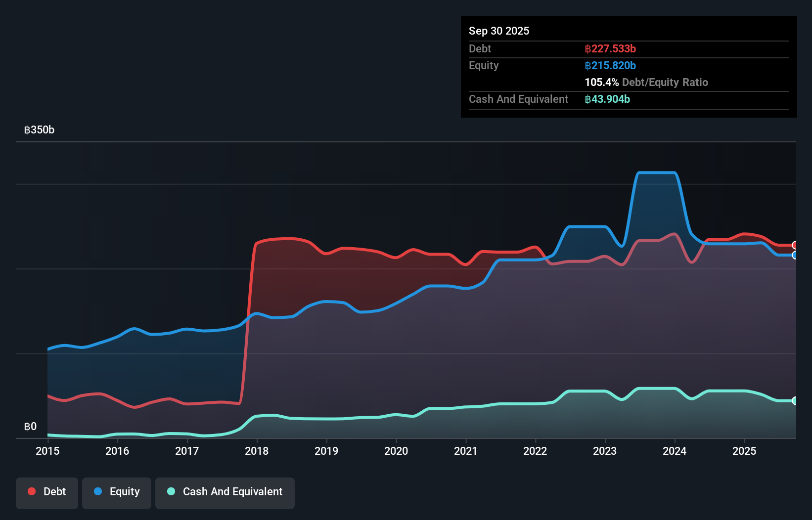Toggle the Equity series off

pyautogui.click(x=116, y=492)
